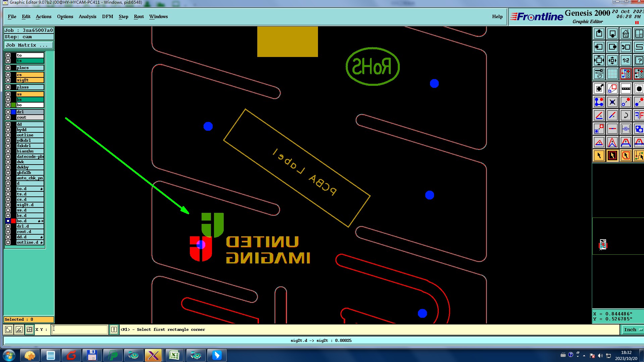Click the rectangle selection mode icon

coord(612,156)
